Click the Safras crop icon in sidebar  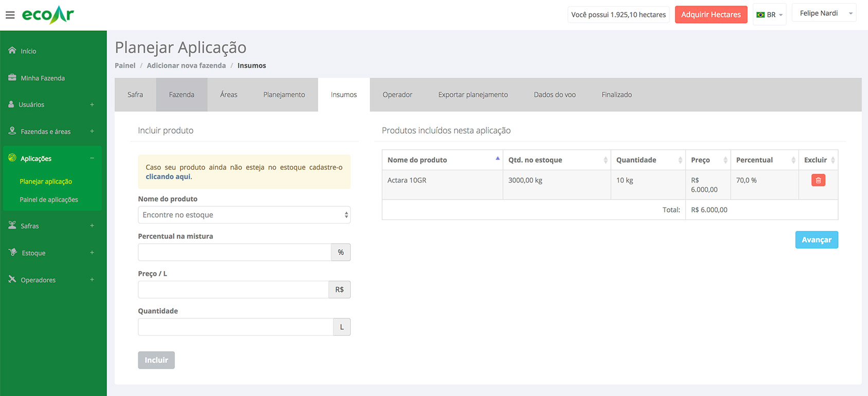point(12,225)
